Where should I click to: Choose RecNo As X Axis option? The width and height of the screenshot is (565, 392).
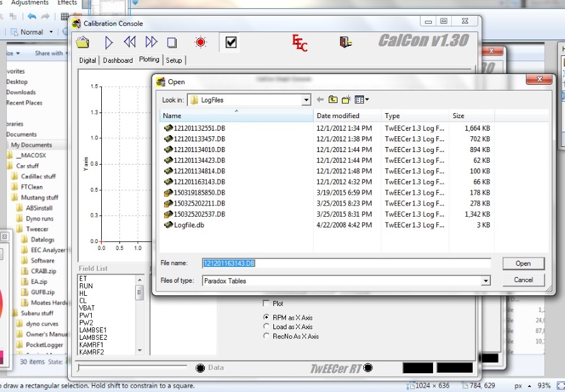tap(266, 336)
